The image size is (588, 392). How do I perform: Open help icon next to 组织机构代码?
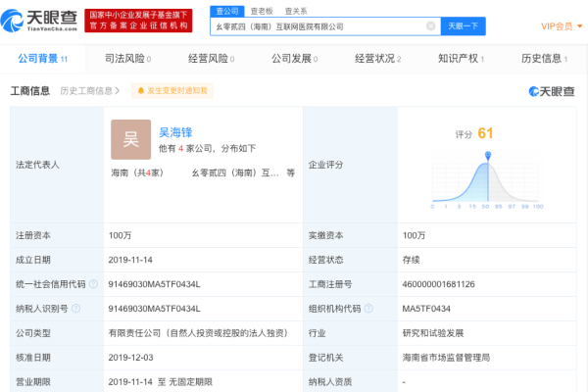368,309
